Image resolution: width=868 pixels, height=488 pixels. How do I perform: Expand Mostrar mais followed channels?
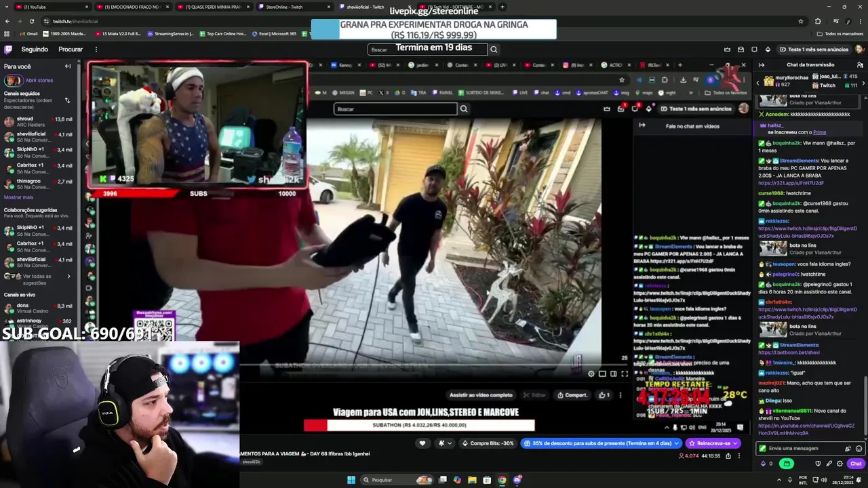click(18, 197)
